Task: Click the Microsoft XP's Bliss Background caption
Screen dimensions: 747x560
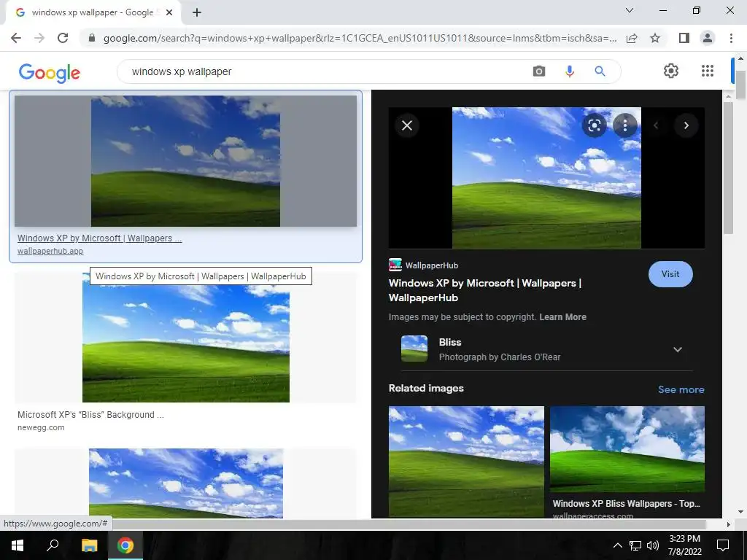Action: [90, 415]
